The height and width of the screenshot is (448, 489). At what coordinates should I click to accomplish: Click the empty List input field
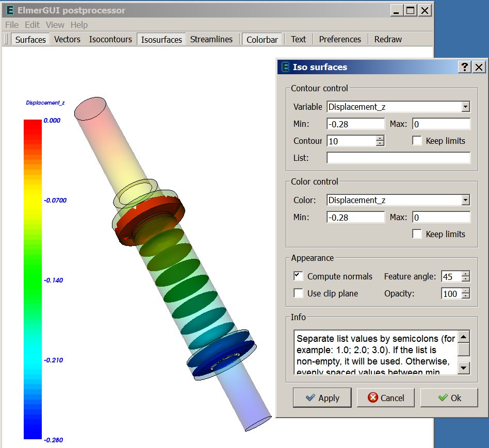coord(398,158)
